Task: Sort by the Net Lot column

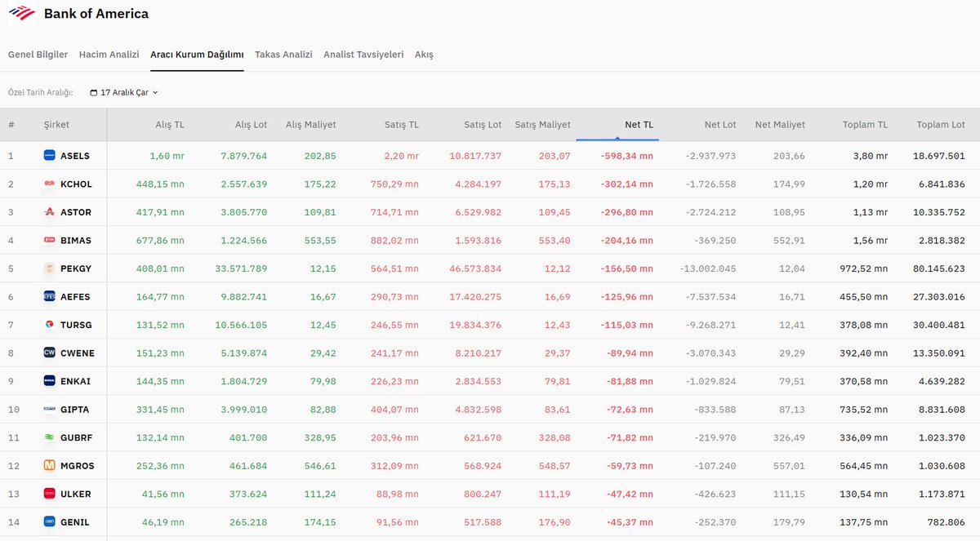Action: pyautogui.click(x=720, y=125)
